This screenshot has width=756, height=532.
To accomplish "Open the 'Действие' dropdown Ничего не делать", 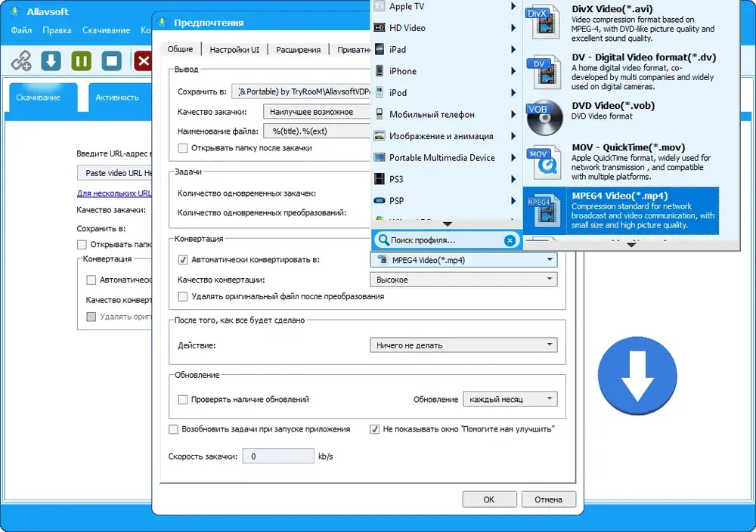I will (x=463, y=345).
